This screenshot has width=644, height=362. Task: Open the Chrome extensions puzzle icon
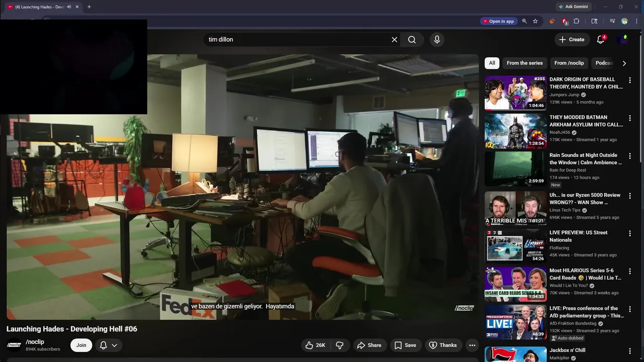click(x=577, y=21)
